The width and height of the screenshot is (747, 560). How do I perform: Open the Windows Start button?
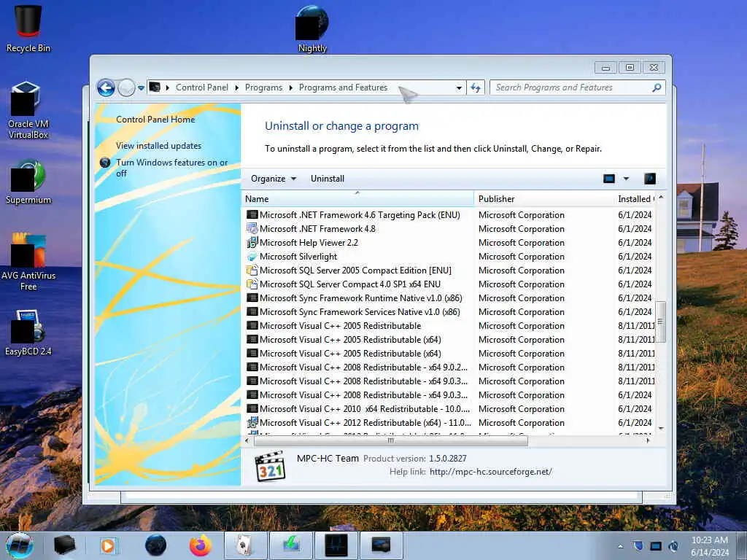pyautogui.click(x=20, y=545)
